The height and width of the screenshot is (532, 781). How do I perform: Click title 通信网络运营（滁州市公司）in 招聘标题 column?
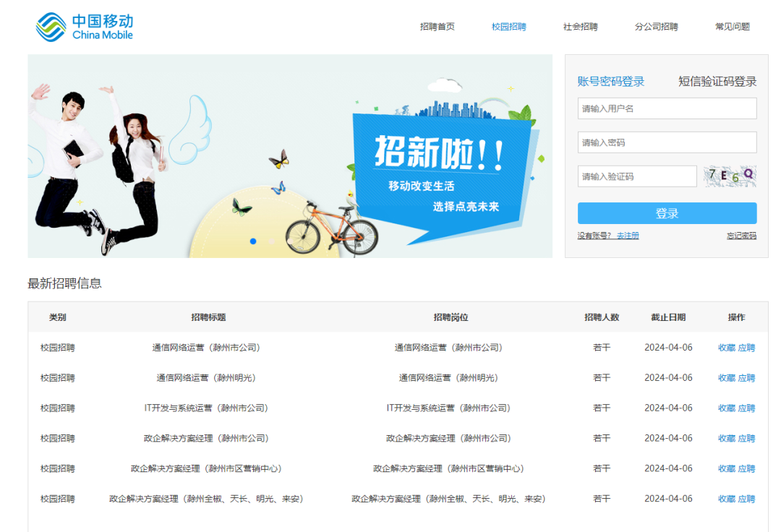coord(206,348)
